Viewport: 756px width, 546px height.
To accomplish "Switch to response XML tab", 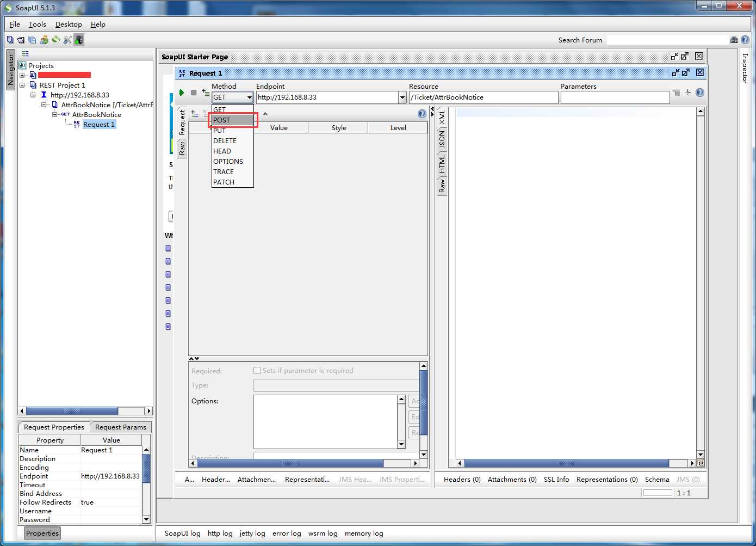I will pyautogui.click(x=442, y=117).
